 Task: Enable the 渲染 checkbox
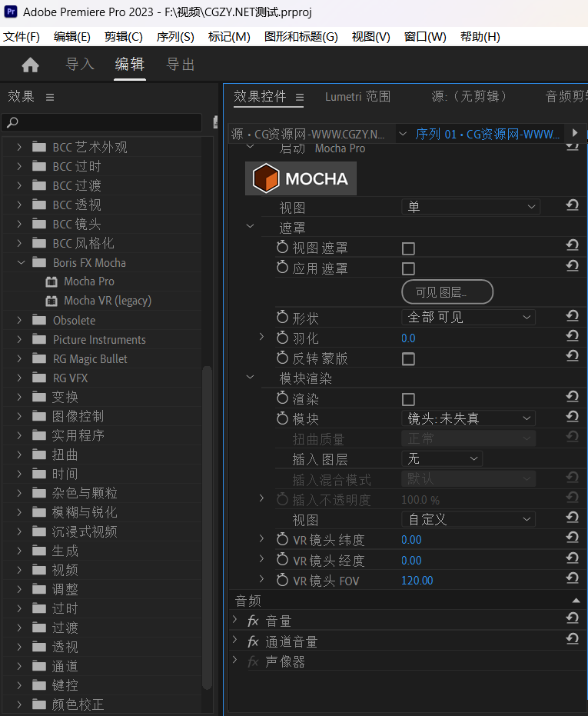408,400
